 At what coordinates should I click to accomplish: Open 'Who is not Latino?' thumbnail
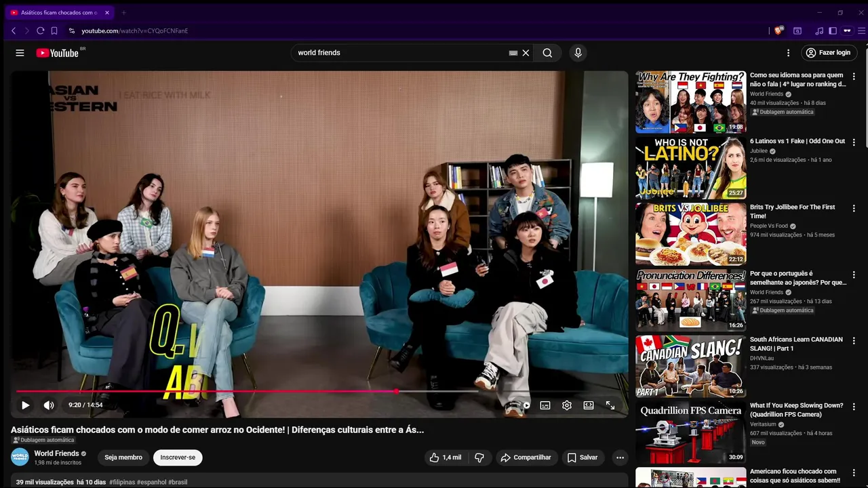coord(690,167)
